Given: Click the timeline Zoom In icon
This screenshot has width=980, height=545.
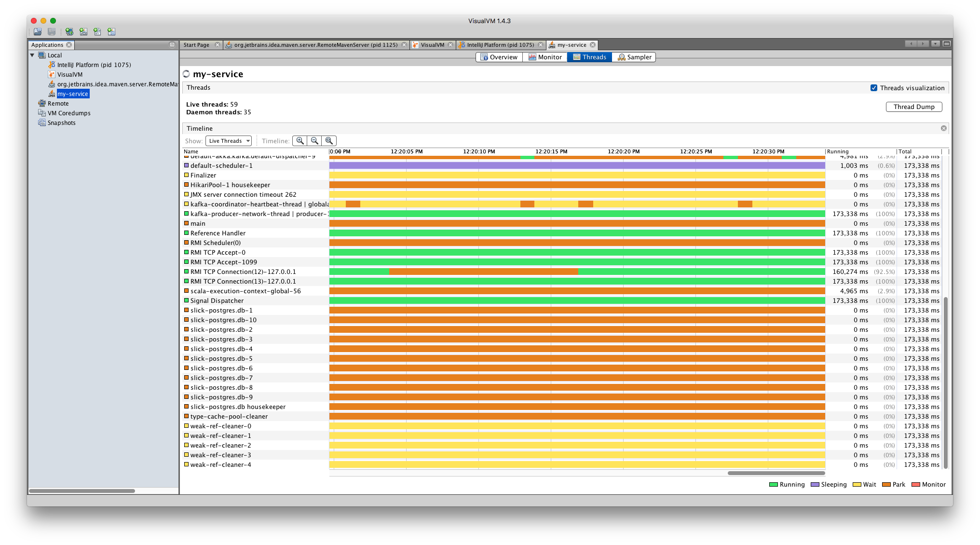Looking at the screenshot, I should pyautogui.click(x=300, y=141).
